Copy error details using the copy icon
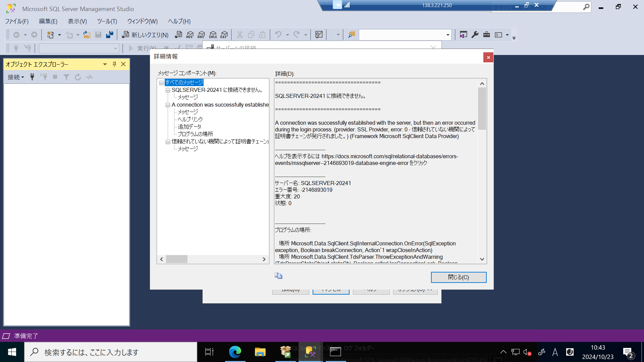 tap(278, 276)
